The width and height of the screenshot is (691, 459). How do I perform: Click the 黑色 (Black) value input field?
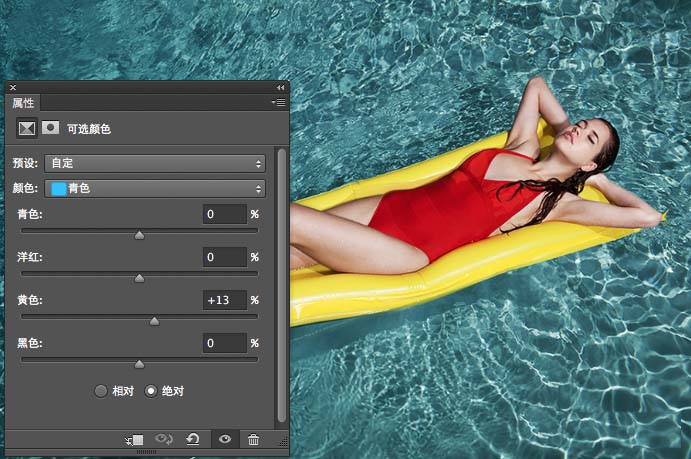(x=224, y=343)
